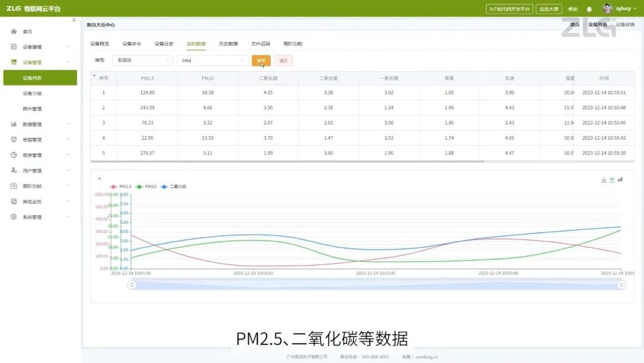
Task: Go to the 设备日志 tab
Action: click(x=164, y=44)
